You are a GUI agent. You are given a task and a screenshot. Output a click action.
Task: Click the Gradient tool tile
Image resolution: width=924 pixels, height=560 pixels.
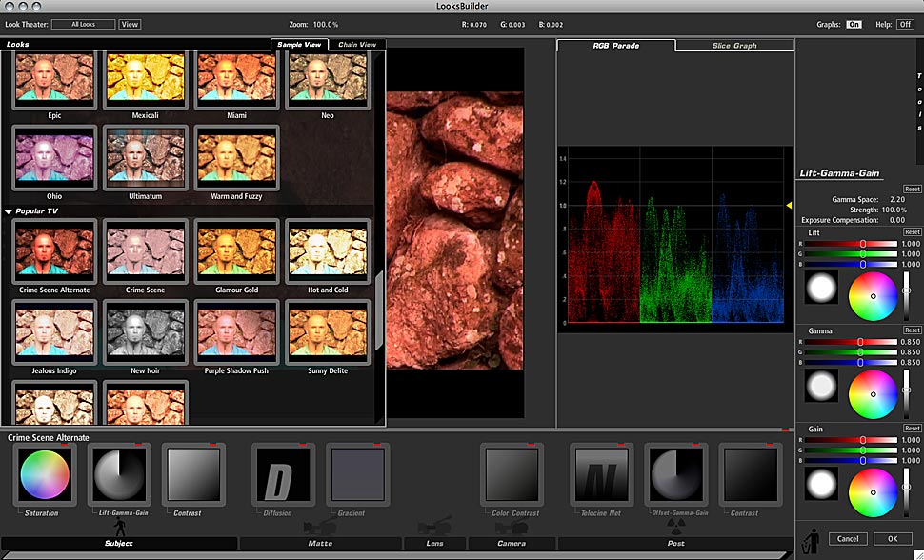[358, 474]
